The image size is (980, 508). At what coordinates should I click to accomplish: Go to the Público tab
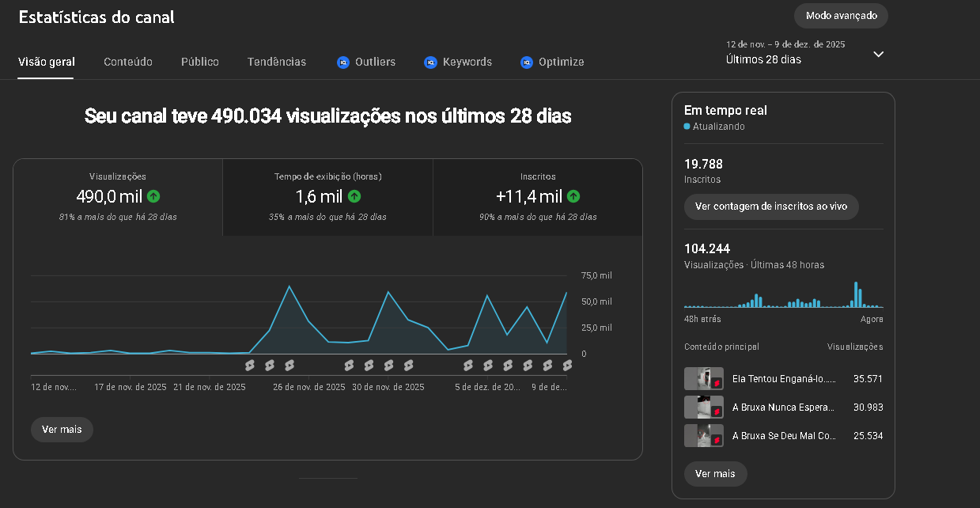coord(200,62)
